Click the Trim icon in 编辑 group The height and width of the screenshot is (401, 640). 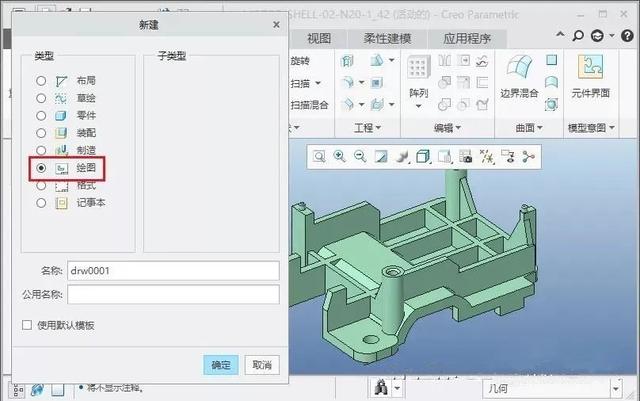point(444,83)
